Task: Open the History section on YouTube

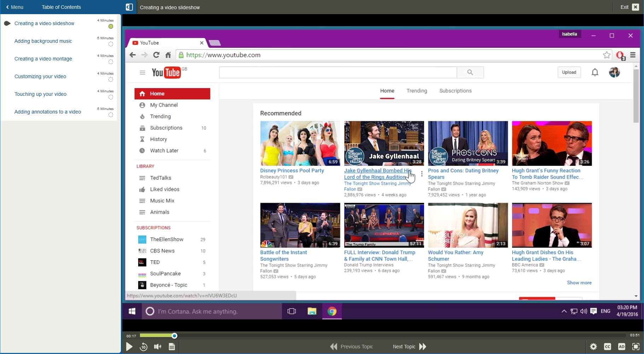Action: (x=159, y=139)
